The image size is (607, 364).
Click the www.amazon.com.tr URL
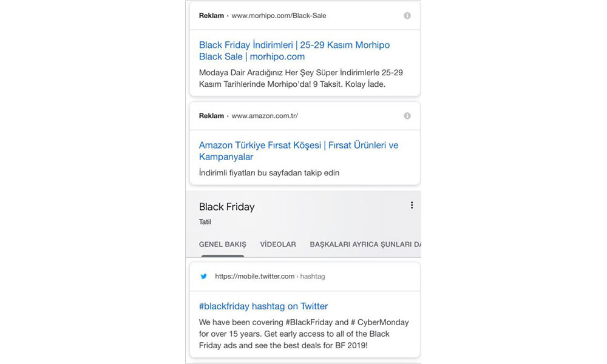[265, 116]
